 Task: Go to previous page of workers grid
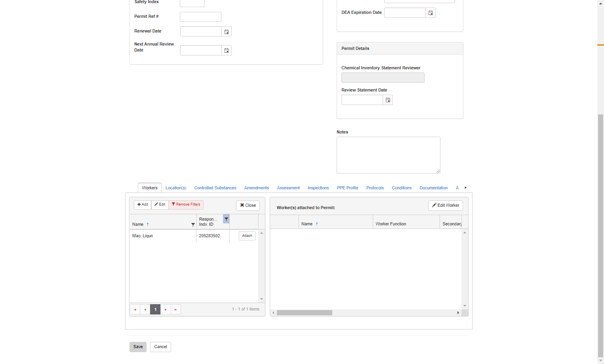pyautogui.click(x=145, y=309)
